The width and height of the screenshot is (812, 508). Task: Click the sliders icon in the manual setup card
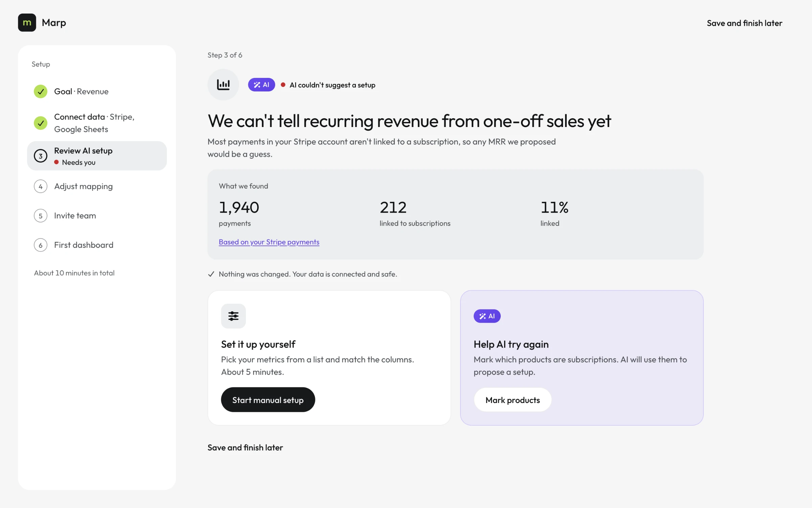tap(233, 316)
